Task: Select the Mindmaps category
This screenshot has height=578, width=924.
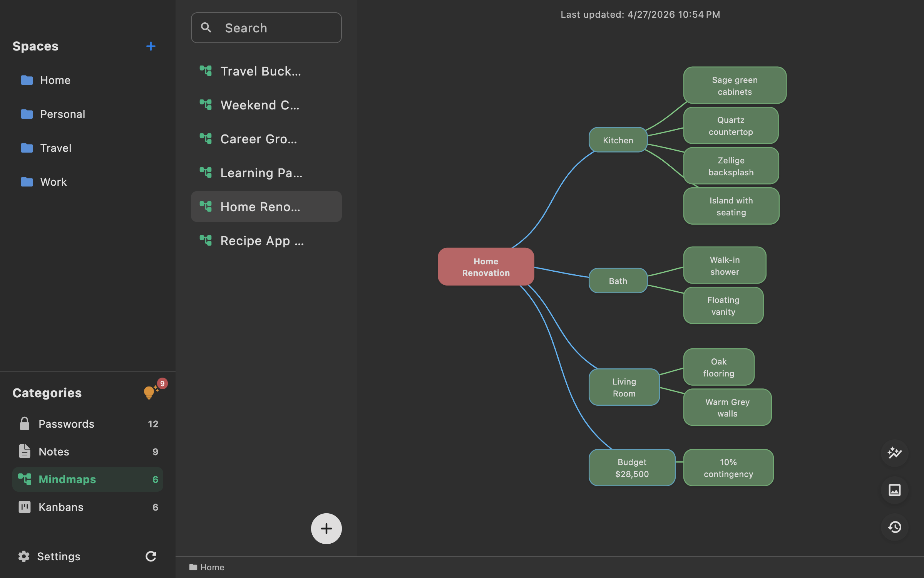Action: pyautogui.click(x=88, y=479)
